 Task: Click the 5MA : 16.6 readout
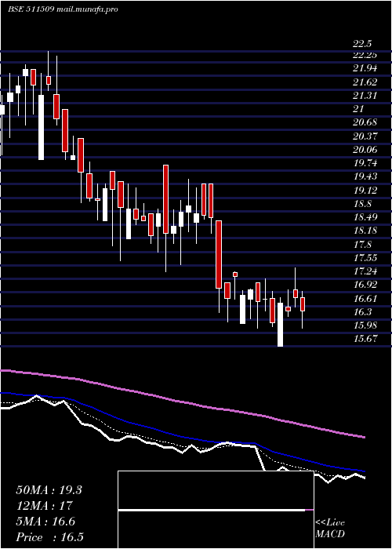tap(45, 522)
